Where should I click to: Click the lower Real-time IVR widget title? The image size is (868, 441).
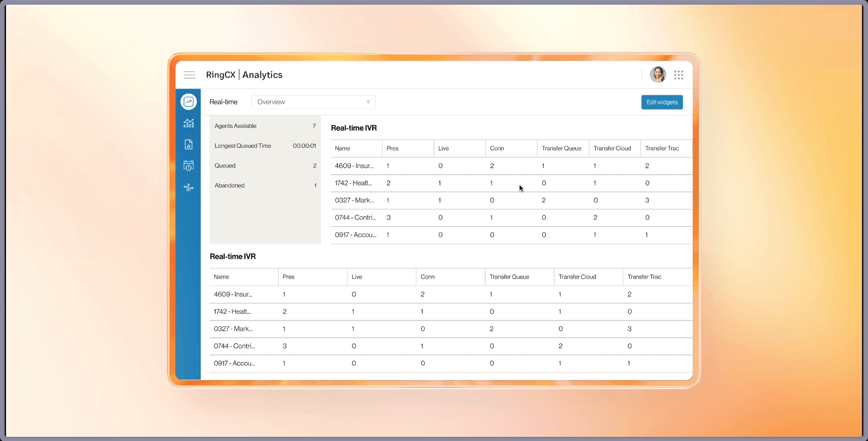coord(233,256)
